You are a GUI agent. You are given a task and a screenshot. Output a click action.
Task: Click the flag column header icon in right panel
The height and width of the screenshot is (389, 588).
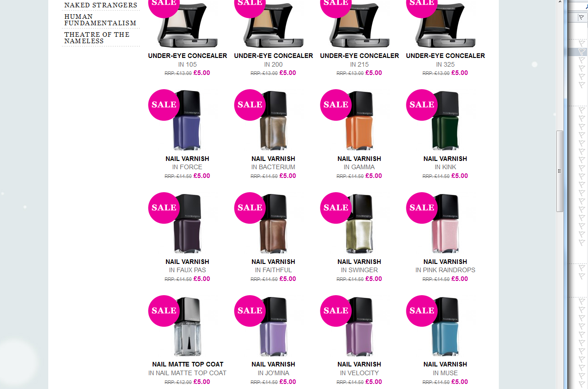582,17
